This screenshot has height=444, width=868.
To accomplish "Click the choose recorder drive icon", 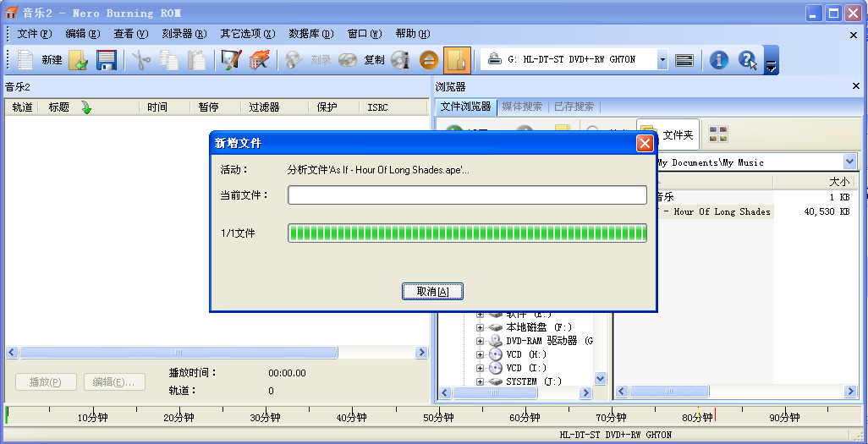I will pyautogui.click(x=684, y=60).
